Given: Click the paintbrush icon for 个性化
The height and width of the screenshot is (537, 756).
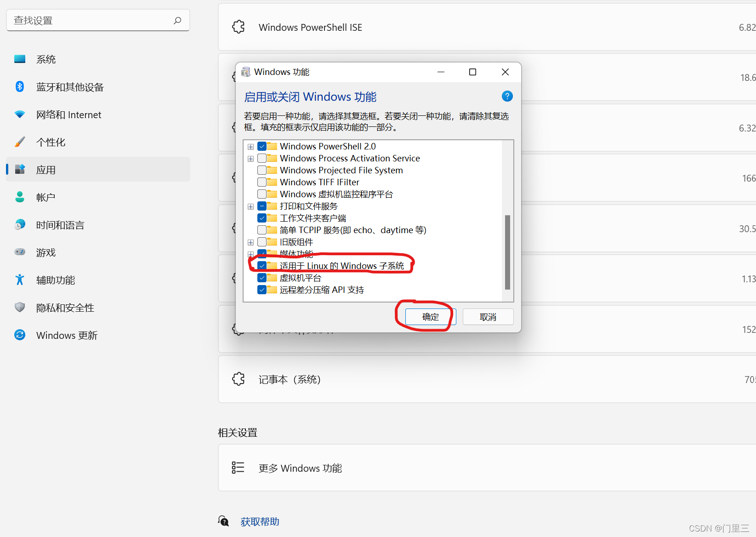Looking at the screenshot, I should (x=20, y=142).
